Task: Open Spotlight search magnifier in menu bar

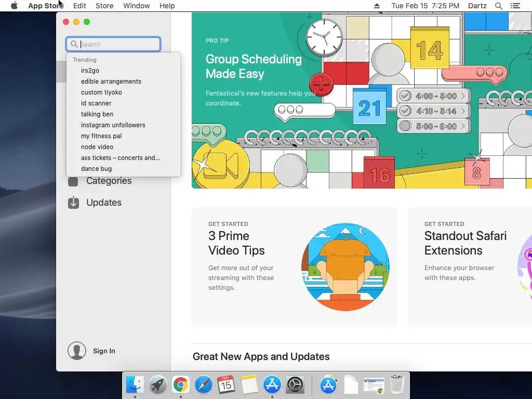Action: (498, 6)
